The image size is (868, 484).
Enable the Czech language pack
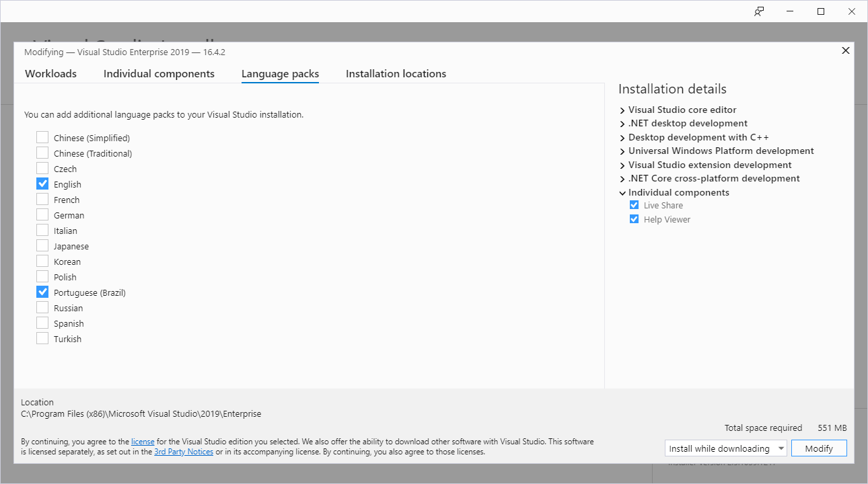42,168
